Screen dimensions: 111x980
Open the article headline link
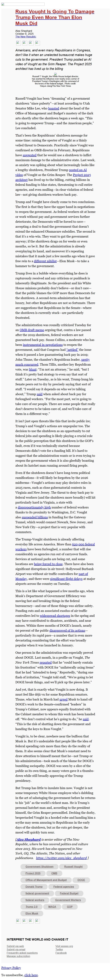click(x=55, y=17)
